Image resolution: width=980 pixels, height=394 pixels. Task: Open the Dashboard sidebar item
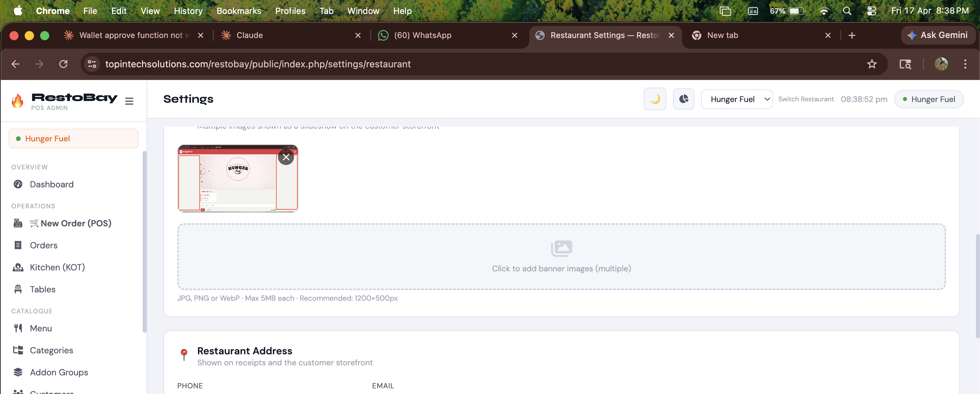click(51, 184)
